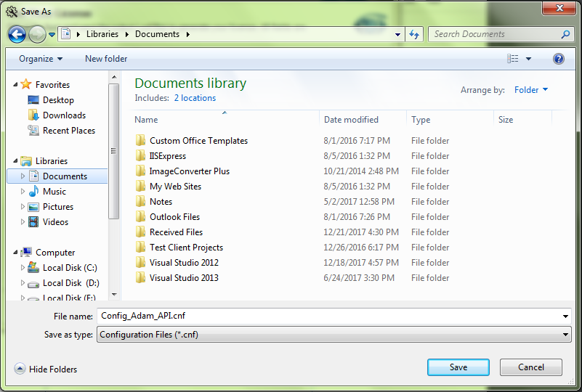Select the Videos library
The width and height of the screenshot is (582, 392).
coord(55,222)
